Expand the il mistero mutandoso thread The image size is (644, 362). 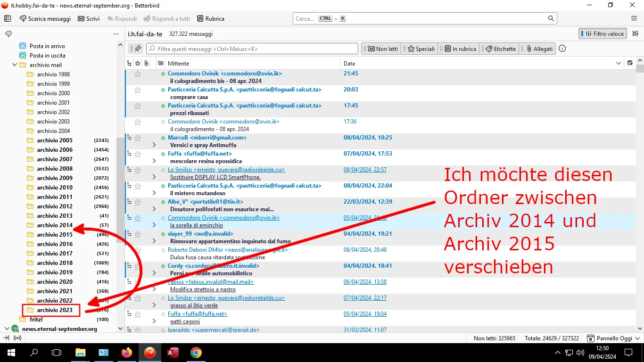tap(154, 193)
